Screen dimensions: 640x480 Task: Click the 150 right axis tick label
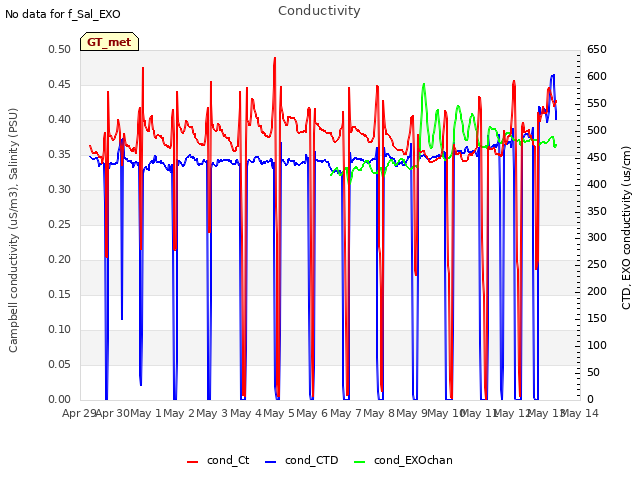(597, 318)
